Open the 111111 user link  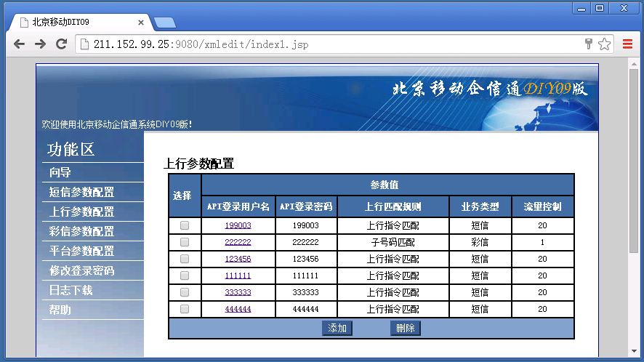pyautogui.click(x=238, y=275)
